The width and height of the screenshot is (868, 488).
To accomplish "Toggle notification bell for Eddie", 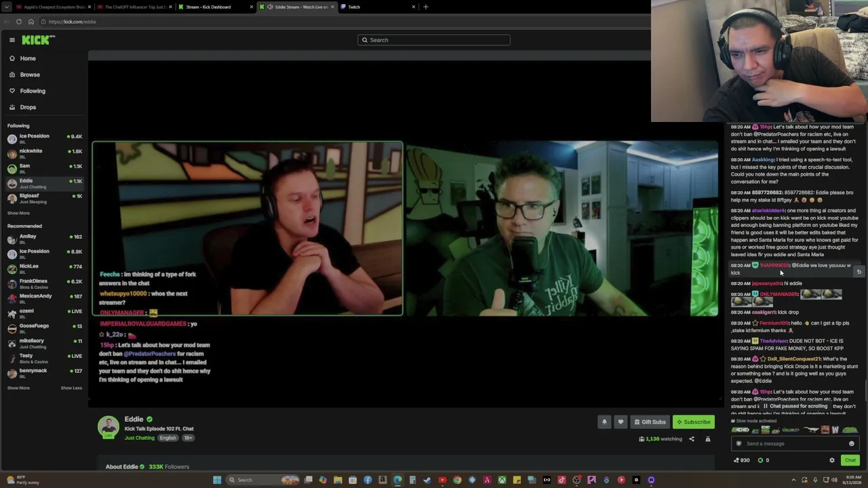I will [x=604, y=422].
